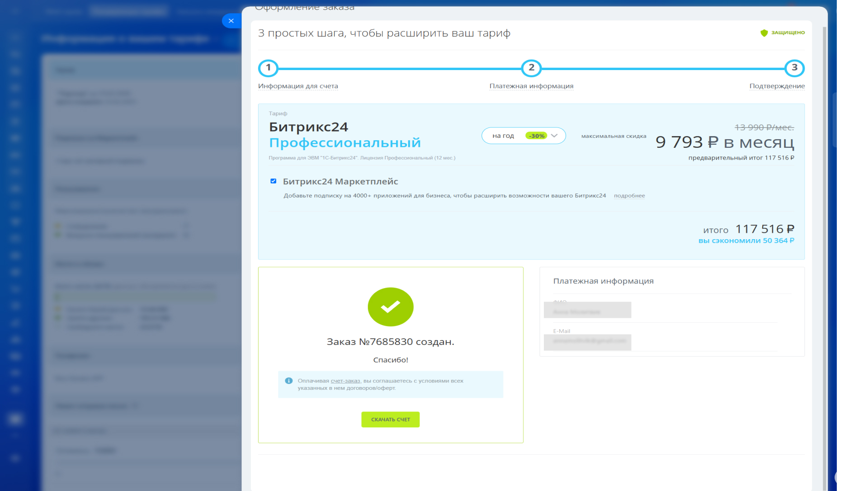868x491 pixels.
Task: Click the E-Mail input field
Action: 587,342
